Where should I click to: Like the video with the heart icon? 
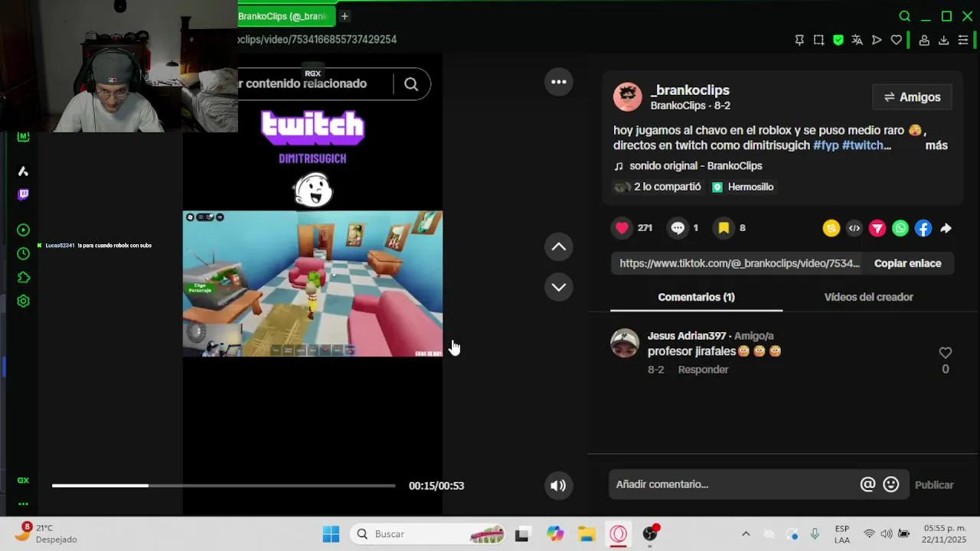(622, 227)
